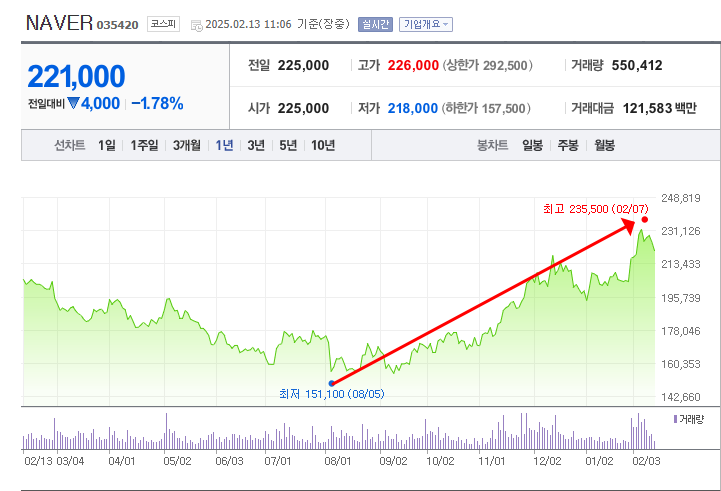Select the 10년 line chart period
721x491 pixels.
pyautogui.click(x=323, y=145)
